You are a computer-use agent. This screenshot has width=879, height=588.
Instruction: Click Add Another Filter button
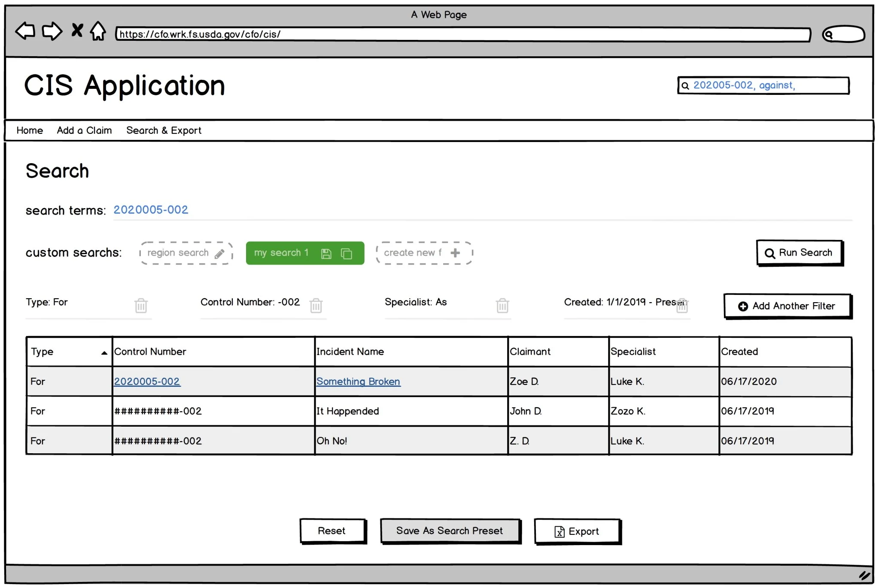click(787, 306)
